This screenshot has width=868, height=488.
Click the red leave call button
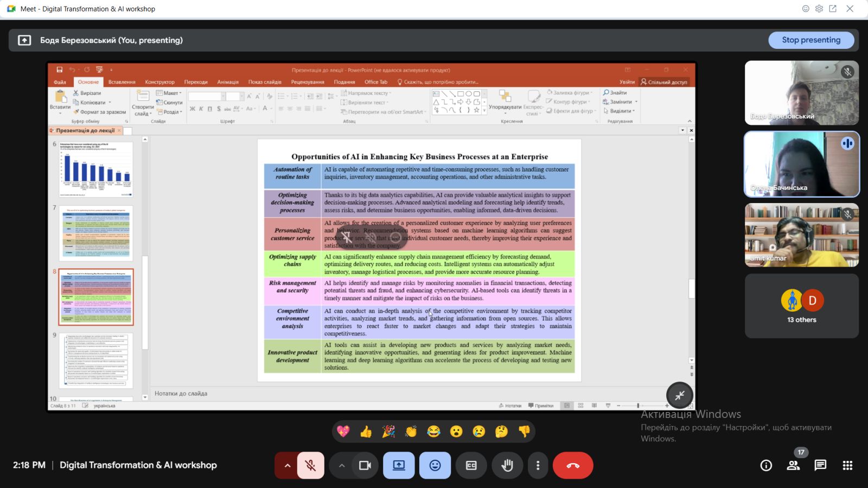(573, 465)
